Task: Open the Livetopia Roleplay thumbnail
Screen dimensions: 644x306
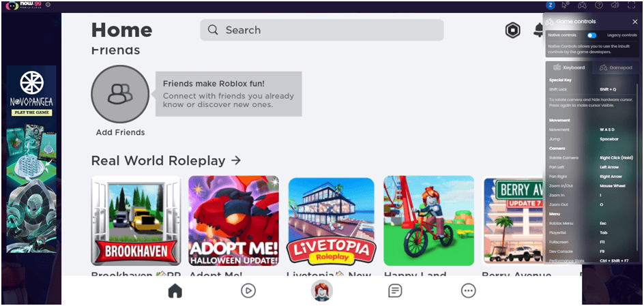Action: point(331,221)
